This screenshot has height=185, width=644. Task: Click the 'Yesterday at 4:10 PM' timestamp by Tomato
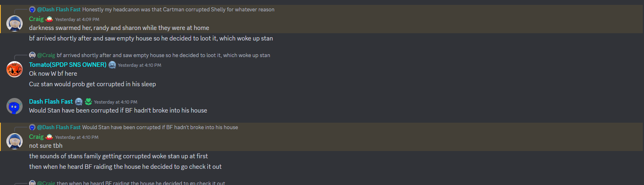coord(139,65)
